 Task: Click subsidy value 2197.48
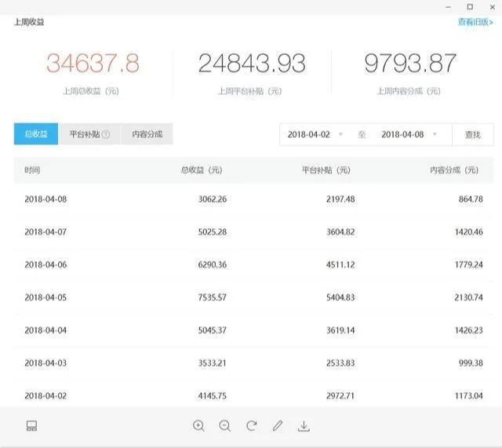pos(340,199)
